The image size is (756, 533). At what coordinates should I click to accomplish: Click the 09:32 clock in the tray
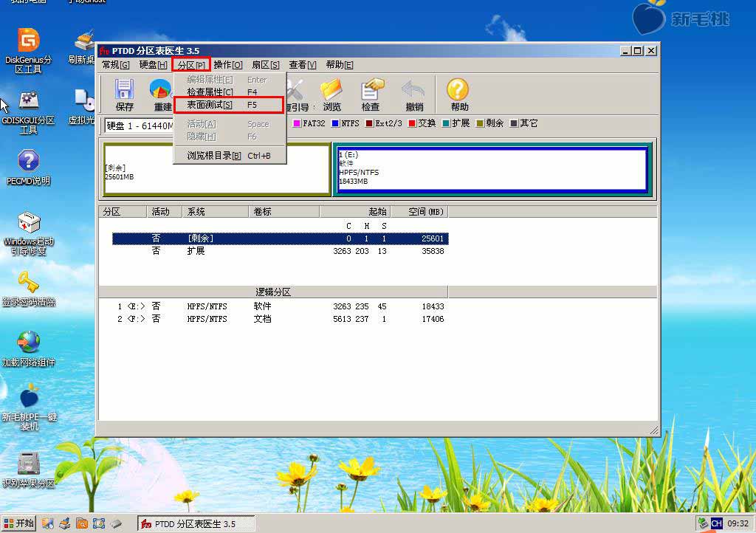(738, 523)
